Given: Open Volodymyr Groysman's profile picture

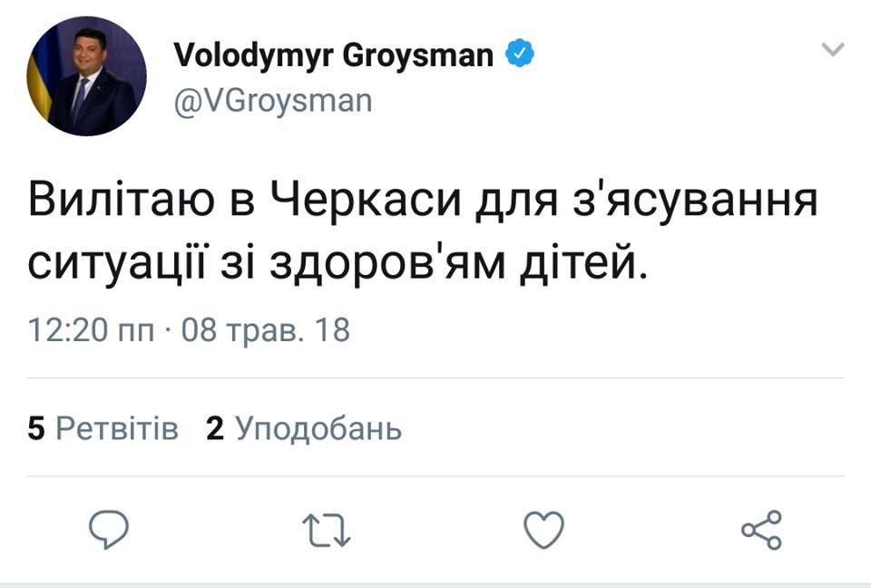Looking at the screenshot, I should (87, 76).
